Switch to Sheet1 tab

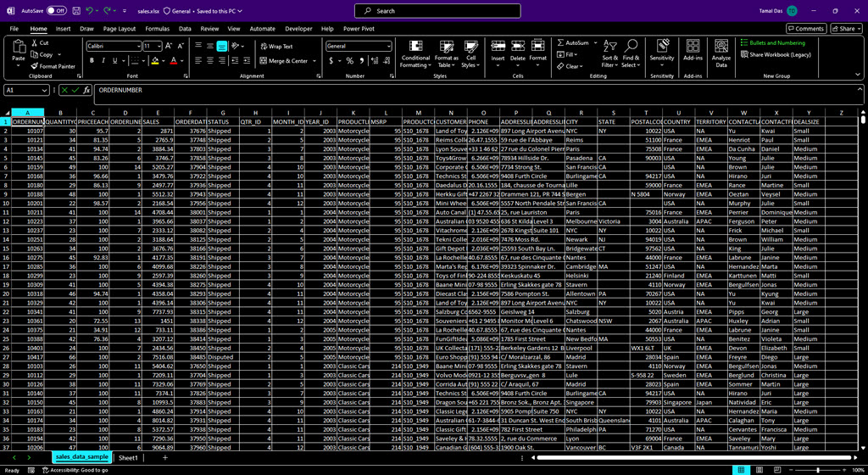point(128,458)
